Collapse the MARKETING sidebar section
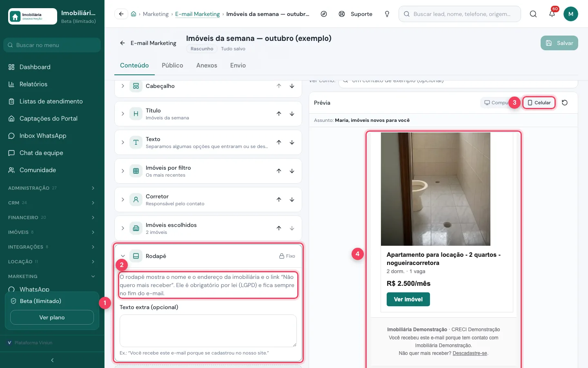The width and height of the screenshot is (588, 368). pyautogui.click(x=52, y=276)
